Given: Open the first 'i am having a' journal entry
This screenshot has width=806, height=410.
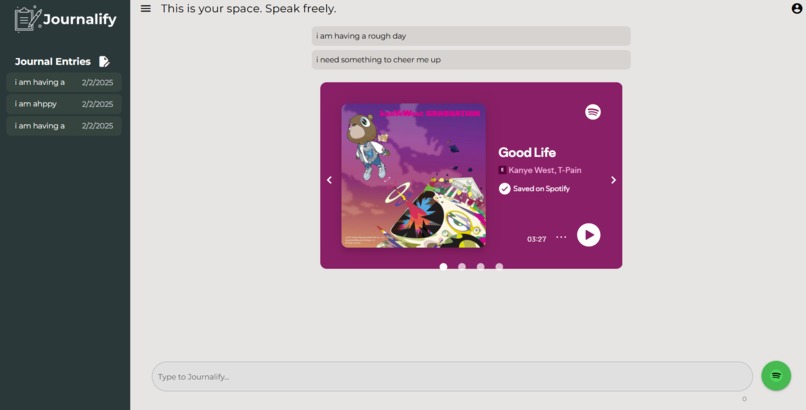Looking at the screenshot, I should click(x=64, y=82).
